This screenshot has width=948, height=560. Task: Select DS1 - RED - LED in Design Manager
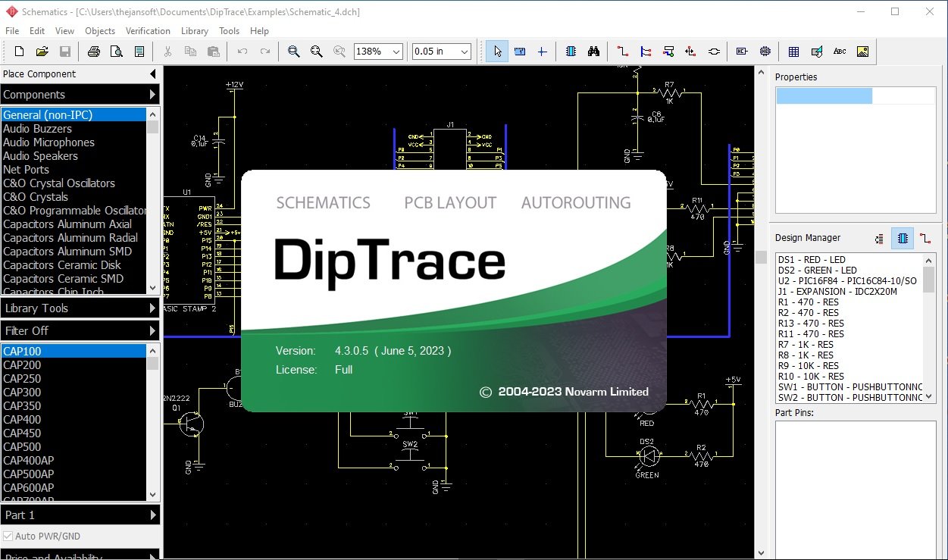click(849, 260)
